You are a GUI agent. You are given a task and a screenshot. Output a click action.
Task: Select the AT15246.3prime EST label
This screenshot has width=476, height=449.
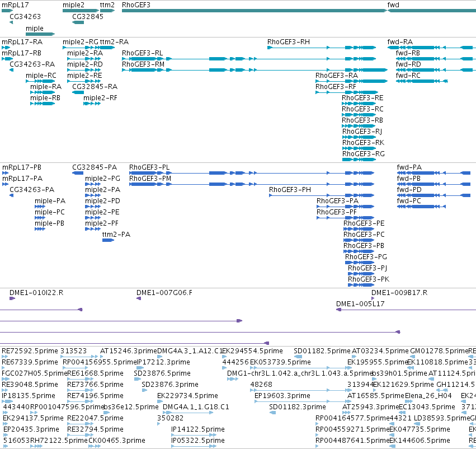pos(129,351)
